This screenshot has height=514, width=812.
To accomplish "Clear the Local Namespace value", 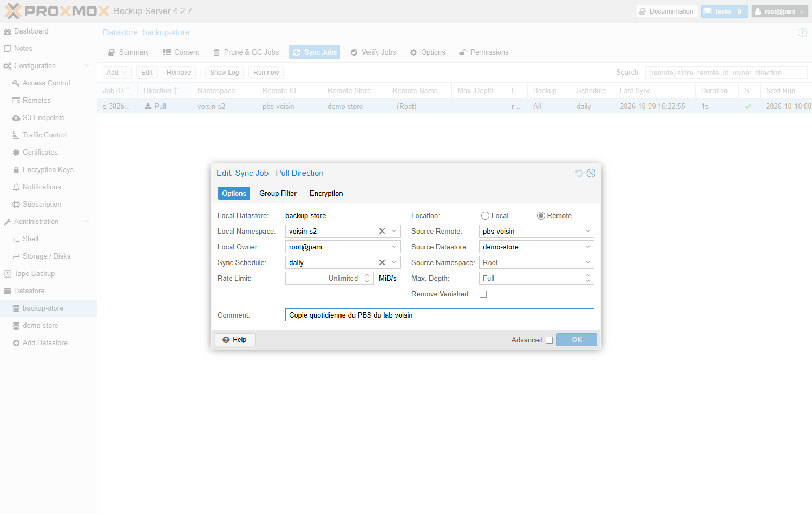I will [x=382, y=231].
